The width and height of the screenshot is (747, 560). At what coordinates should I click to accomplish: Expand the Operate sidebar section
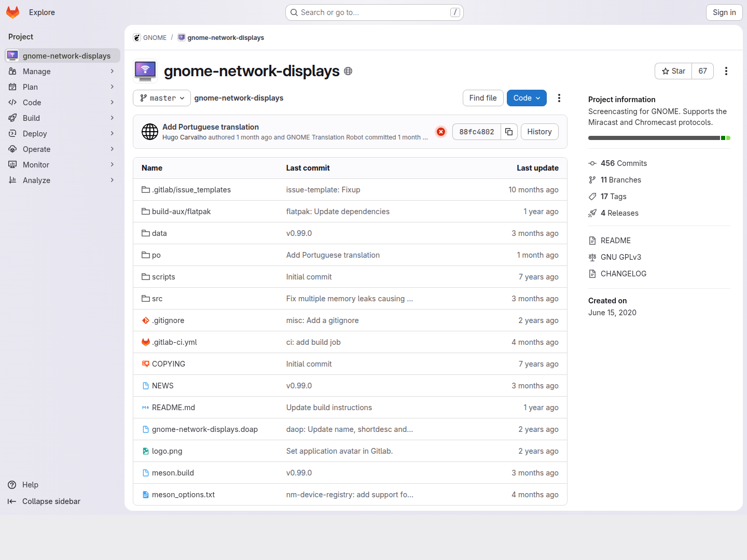(62, 149)
